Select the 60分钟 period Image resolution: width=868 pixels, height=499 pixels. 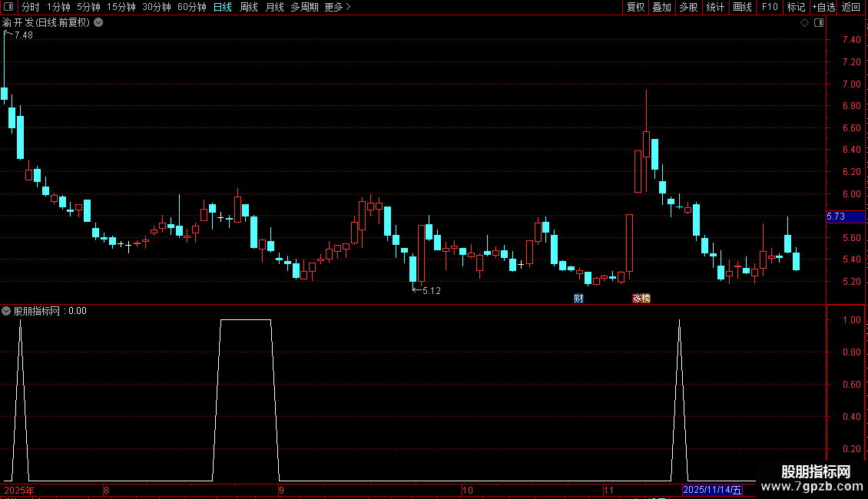tap(191, 7)
